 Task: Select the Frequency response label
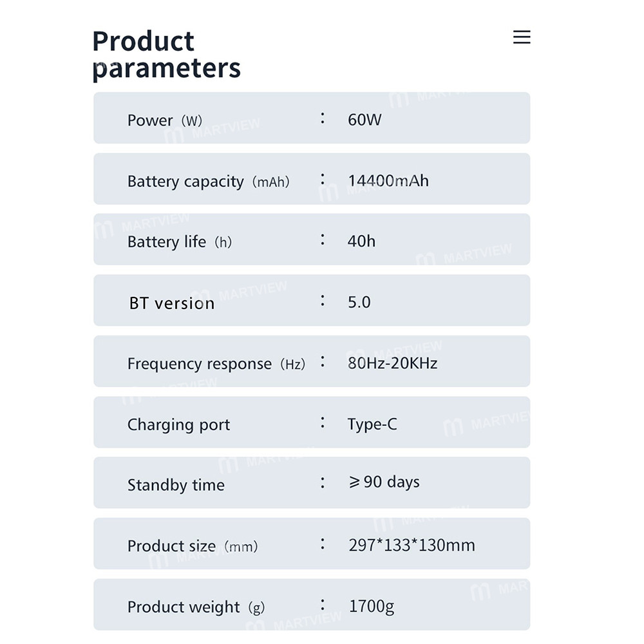click(x=216, y=364)
